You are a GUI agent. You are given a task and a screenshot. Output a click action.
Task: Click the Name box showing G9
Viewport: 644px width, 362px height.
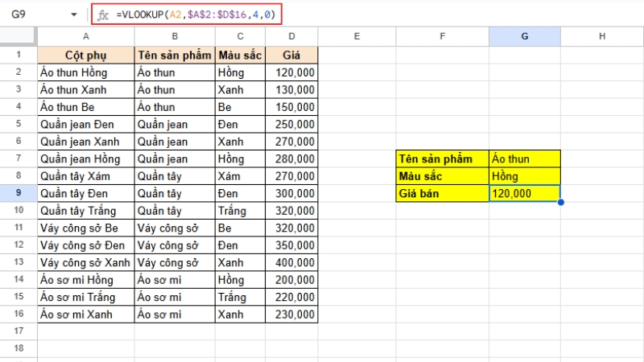click(32, 14)
